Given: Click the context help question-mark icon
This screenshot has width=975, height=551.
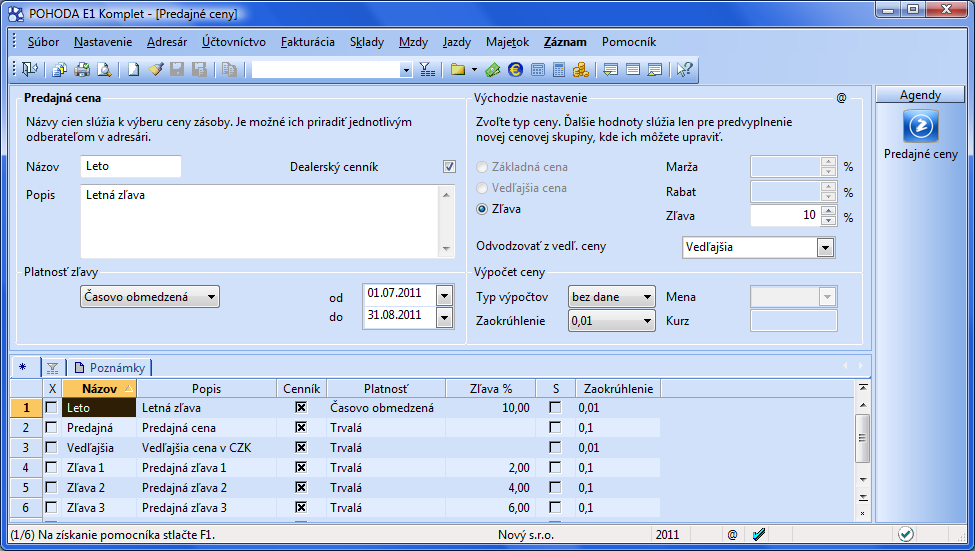Looking at the screenshot, I should (x=685, y=70).
